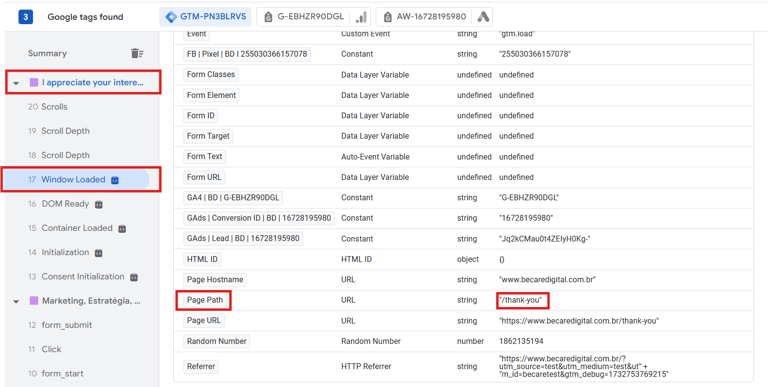Click the 'FB | Pixel | BD | 255030366157078' variable chip
Viewport: 768px width, 387px height.
pyautogui.click(x=247, y=54)
